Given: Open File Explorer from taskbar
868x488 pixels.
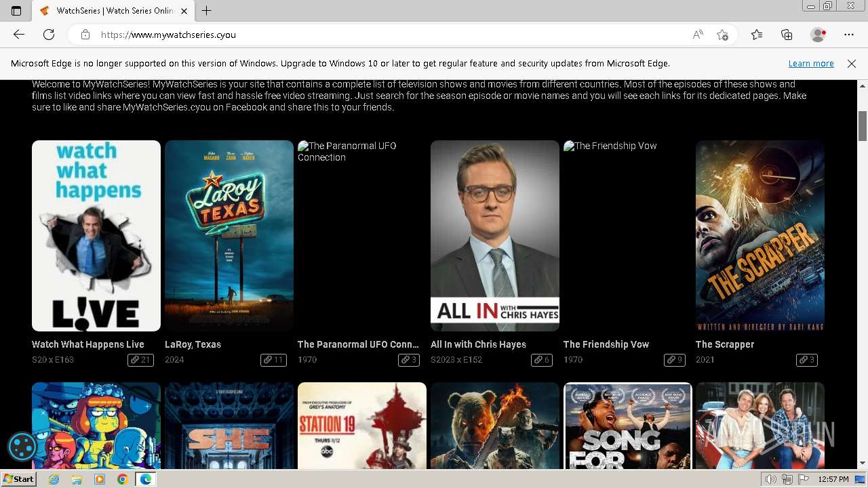Looking at the screenshot, I should (x=77, y=479).
